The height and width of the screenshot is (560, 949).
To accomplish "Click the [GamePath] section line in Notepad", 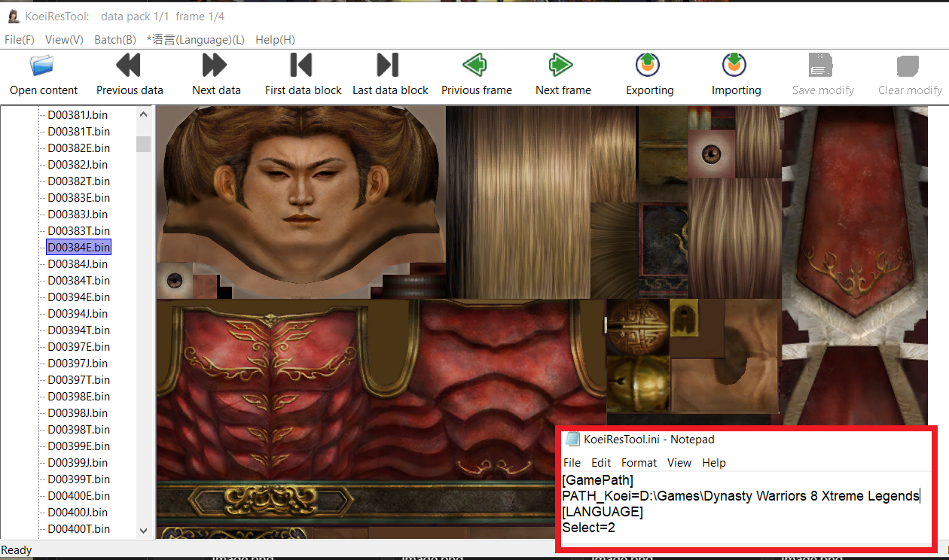I will click(x=598, y=479).
